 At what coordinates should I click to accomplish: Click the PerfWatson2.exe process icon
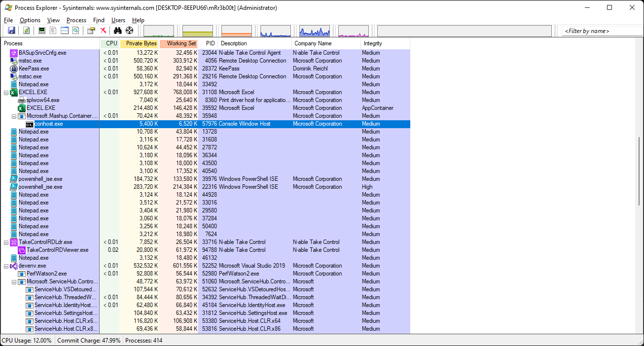pyautogui.click(x=22, y=274)
